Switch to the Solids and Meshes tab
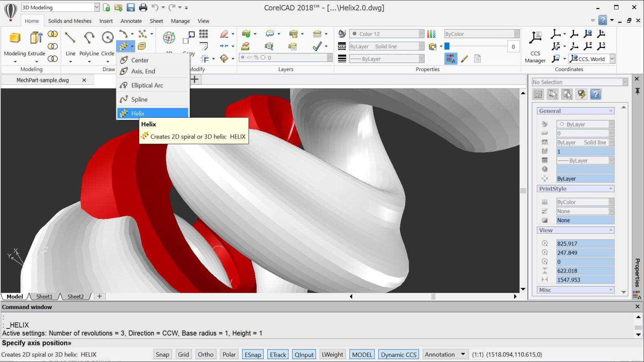The height and width of the screenshot is (362, 644). [x=70, y=21]
